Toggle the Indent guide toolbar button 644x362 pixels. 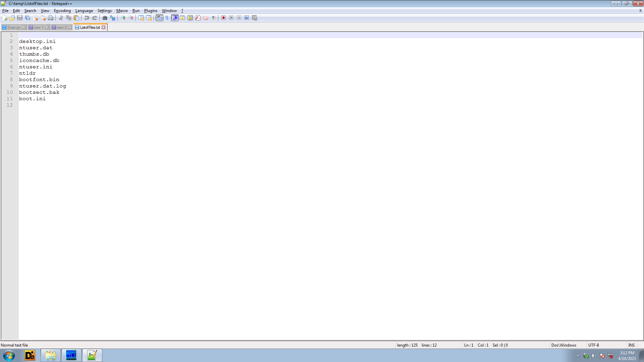[x=175, y=18]
